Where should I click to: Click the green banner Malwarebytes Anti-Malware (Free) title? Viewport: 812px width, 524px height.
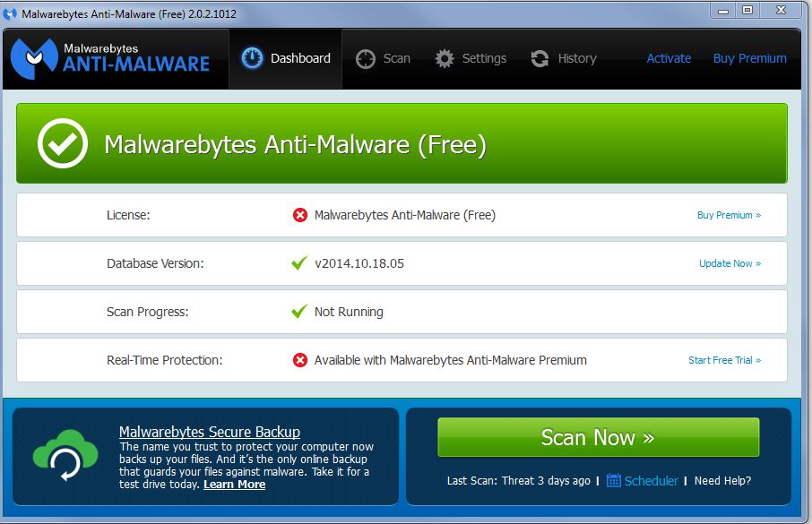coord(295,144)
